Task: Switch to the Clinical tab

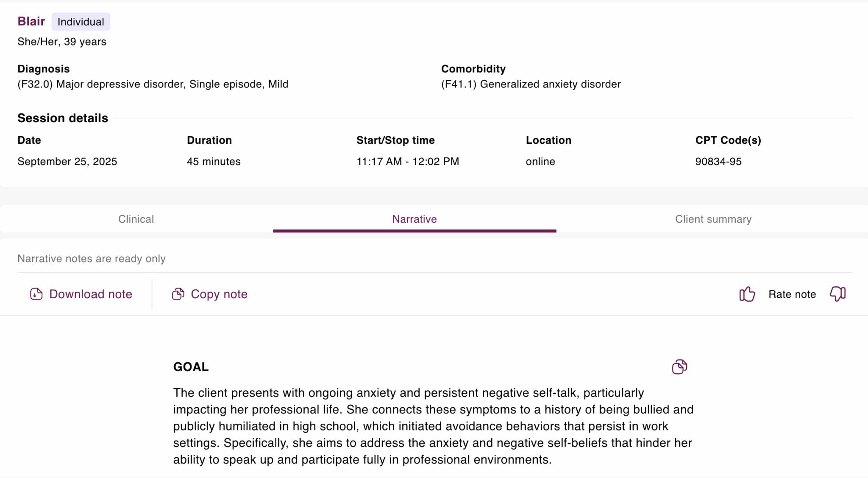Action: (136, 219)
